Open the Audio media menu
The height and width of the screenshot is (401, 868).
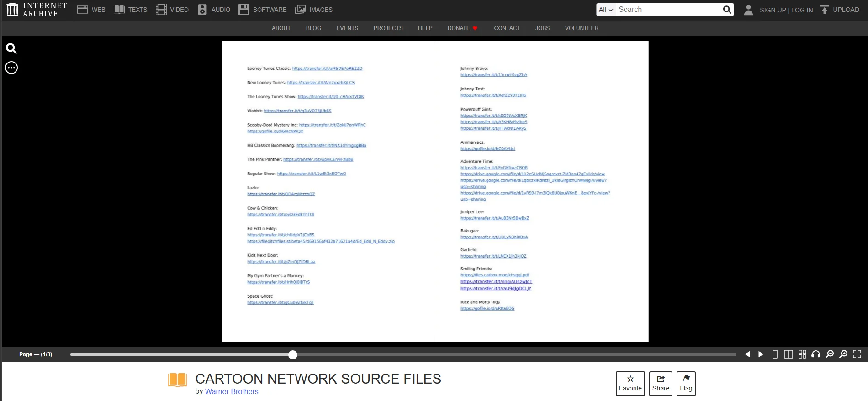[x=214, y=10]
